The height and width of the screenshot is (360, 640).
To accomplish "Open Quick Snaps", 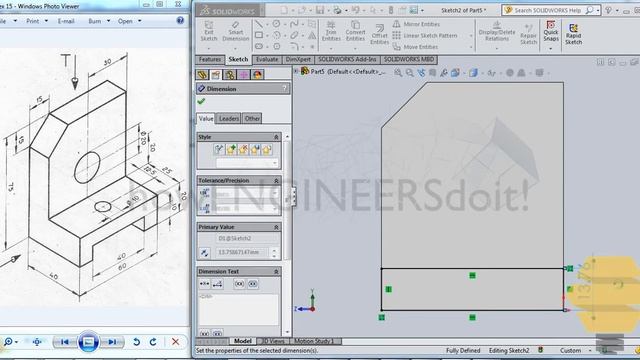I will tap(551, 31).
